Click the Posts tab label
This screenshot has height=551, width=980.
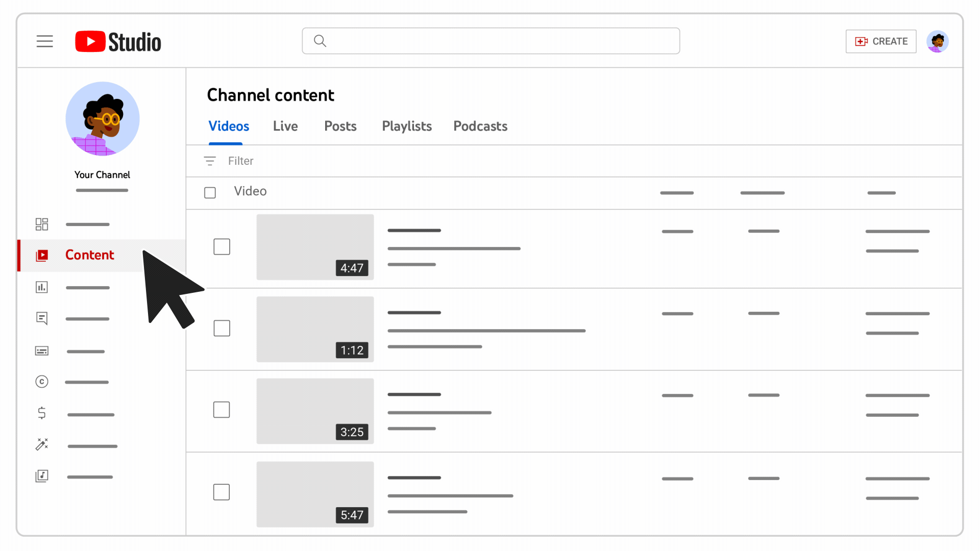coord(340,126)
